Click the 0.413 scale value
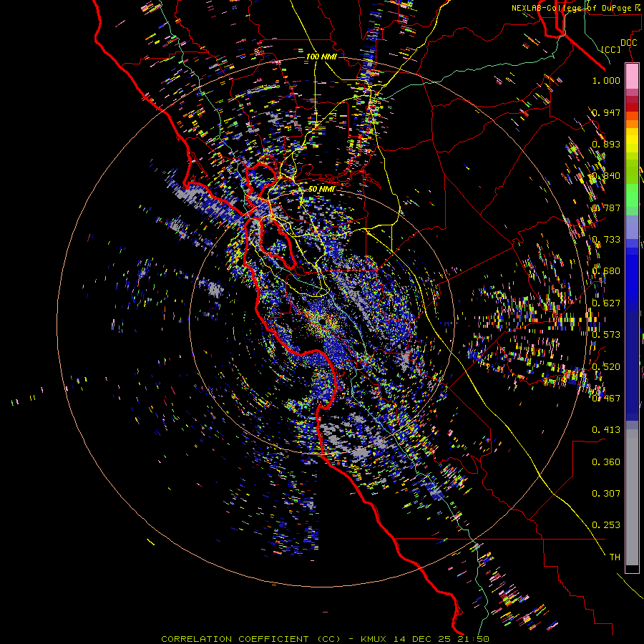The height and width of the screenshot is (644, 644). click(x=606, y=429)
